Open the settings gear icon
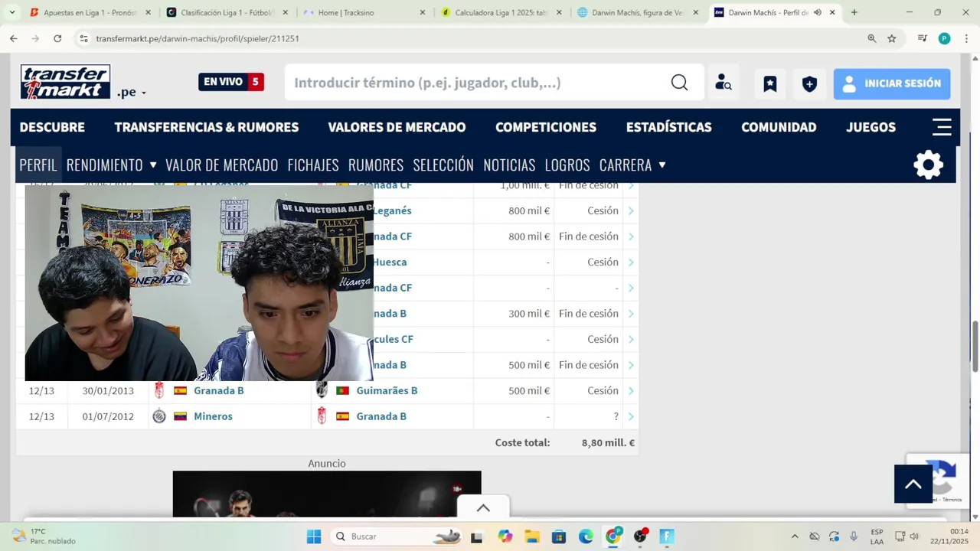The height and width of the screenshot is (551, 980). (x=929, y=165)
